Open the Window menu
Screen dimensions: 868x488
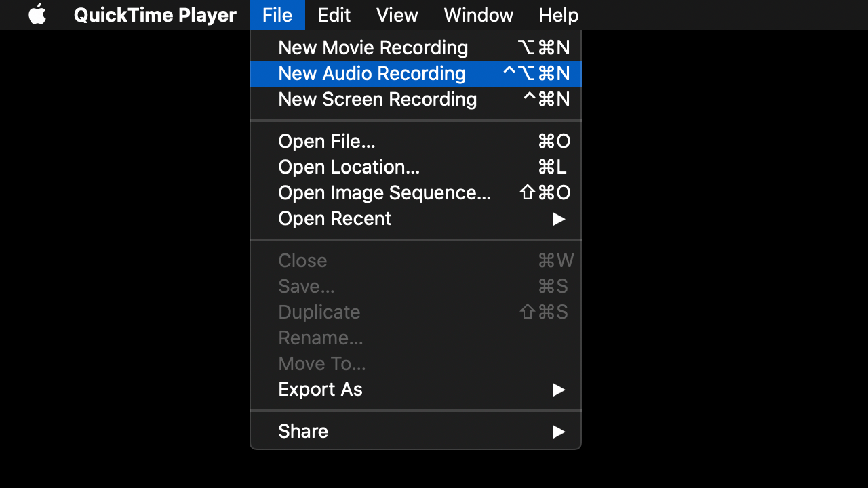pos(479,15)
